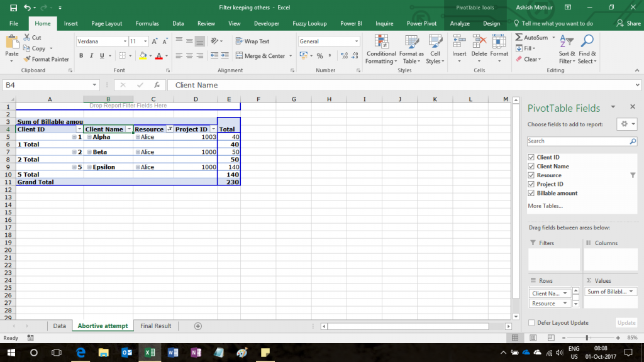
Task: Open Cell Styles gallery
Action: point(435,49)
